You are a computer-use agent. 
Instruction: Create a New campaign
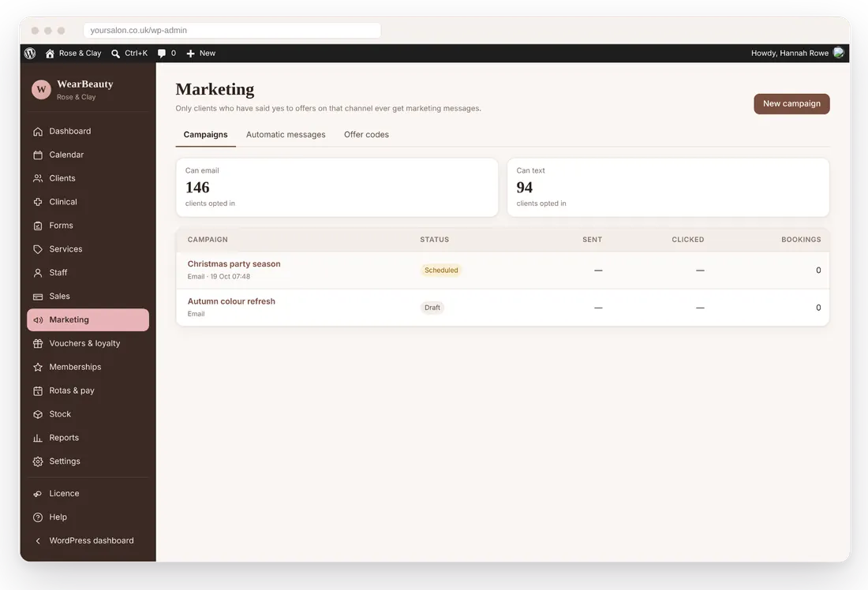(x=791, y=104)
